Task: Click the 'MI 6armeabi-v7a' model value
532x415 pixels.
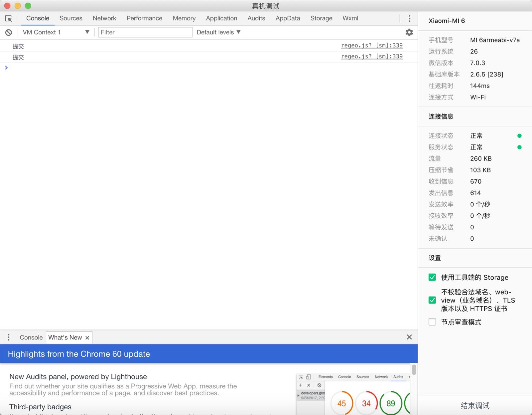Action: (x=495, y=40)
